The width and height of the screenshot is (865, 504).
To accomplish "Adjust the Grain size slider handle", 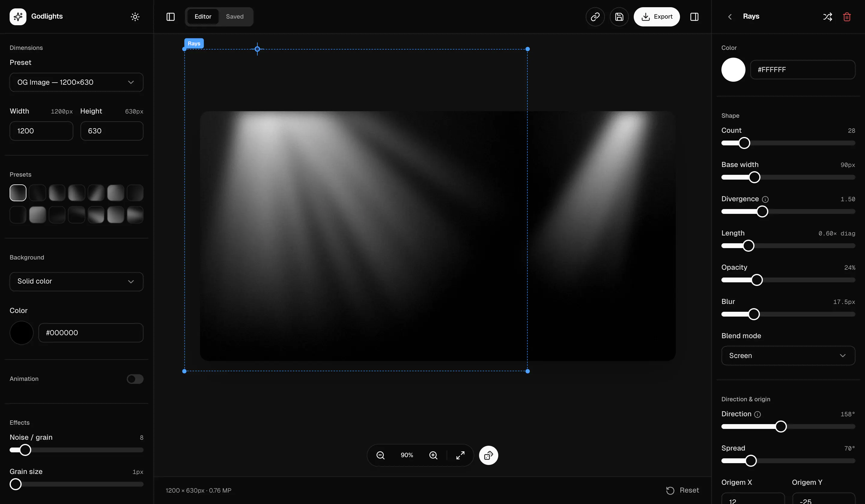I will click(x=15, y=484).
